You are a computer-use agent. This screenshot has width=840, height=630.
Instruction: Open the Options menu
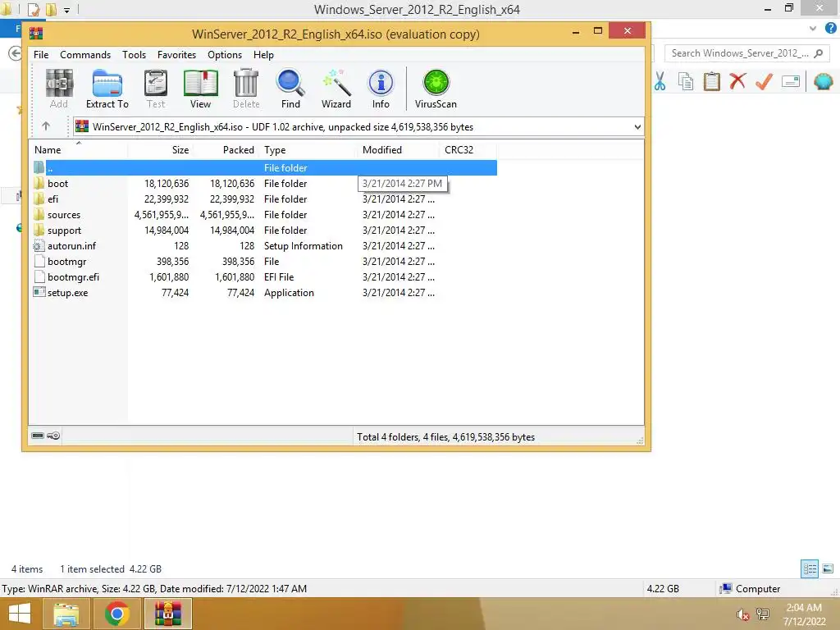pos(225,55)
